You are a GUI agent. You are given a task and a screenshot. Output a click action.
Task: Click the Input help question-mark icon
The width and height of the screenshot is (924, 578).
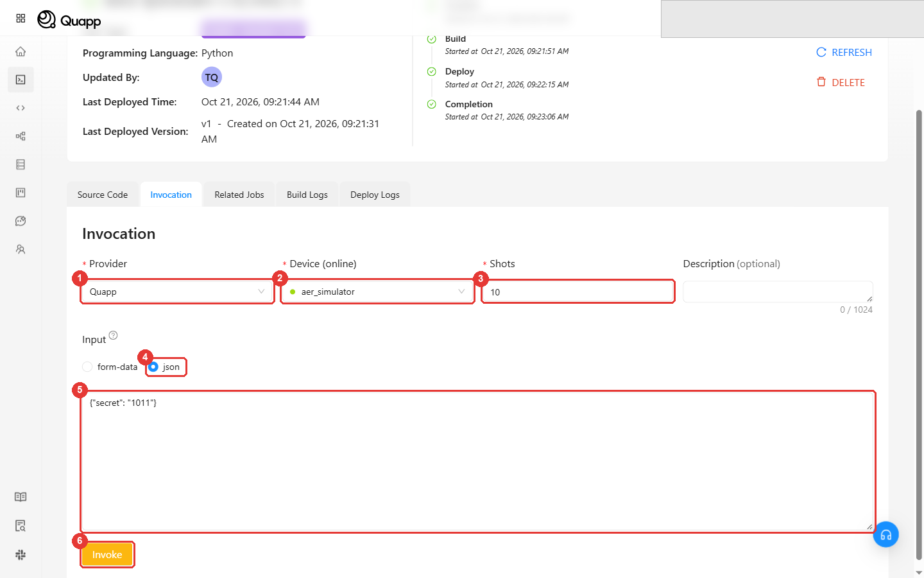(114, 335)
